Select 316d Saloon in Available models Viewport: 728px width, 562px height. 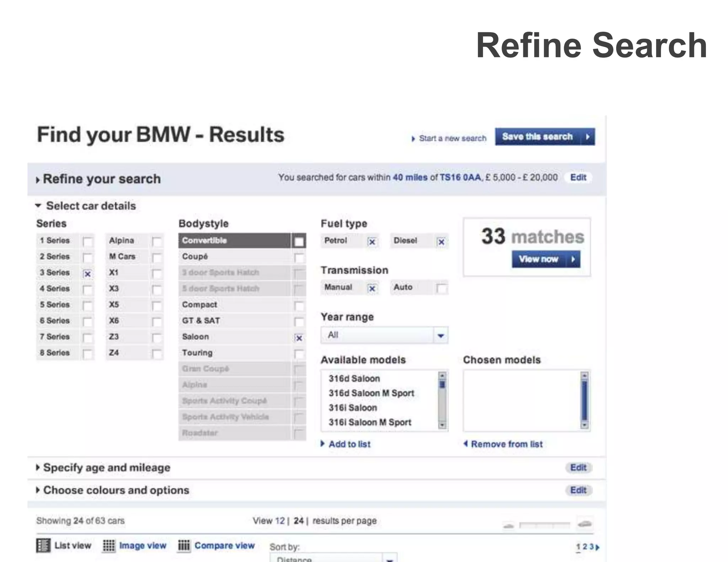[x=354, y=379]
